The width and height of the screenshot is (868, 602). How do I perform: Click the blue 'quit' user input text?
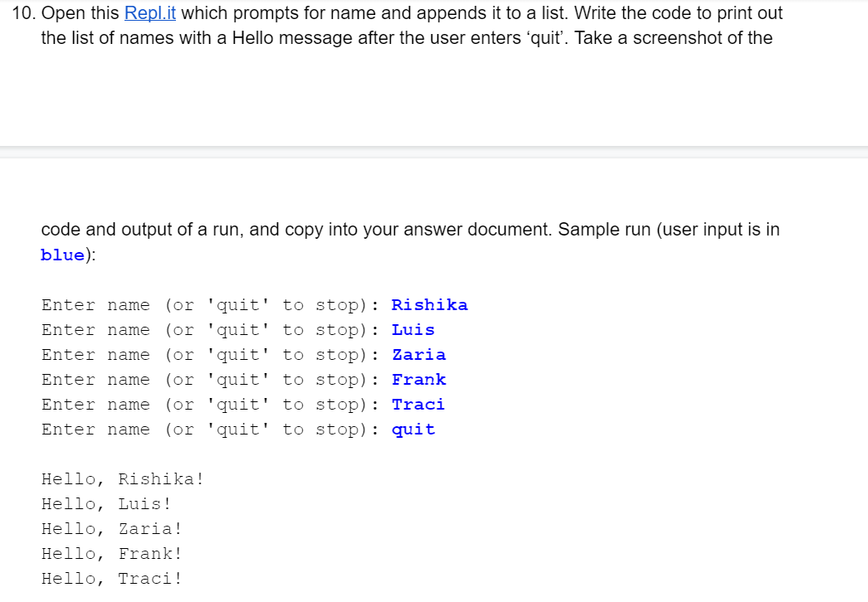coord(413,430)
